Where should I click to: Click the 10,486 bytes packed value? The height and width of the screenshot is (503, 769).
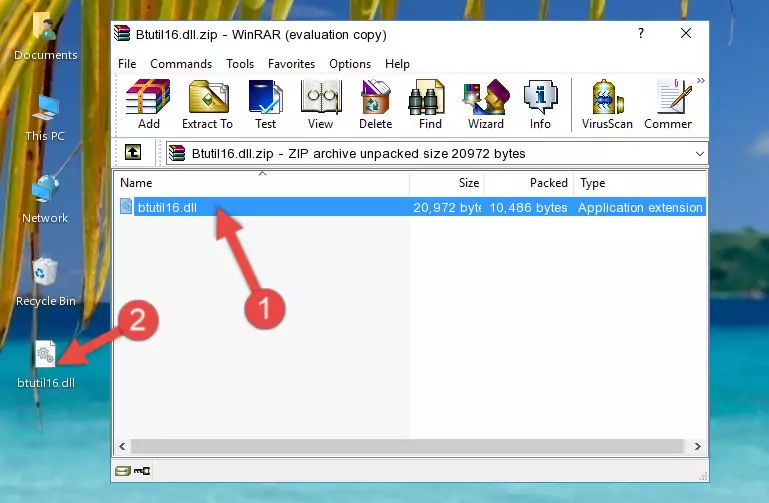tap(528, 207)
